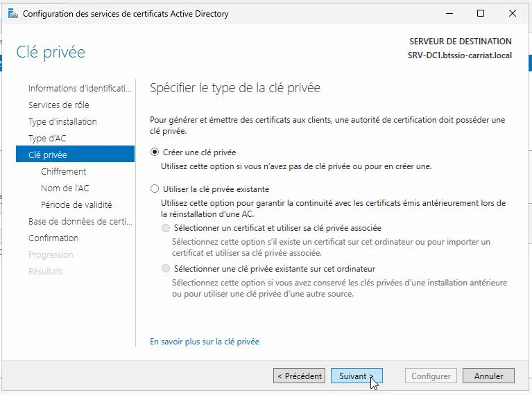
Task: Open the Chiffrement sub-step
Action: click(x=64, y=172)
